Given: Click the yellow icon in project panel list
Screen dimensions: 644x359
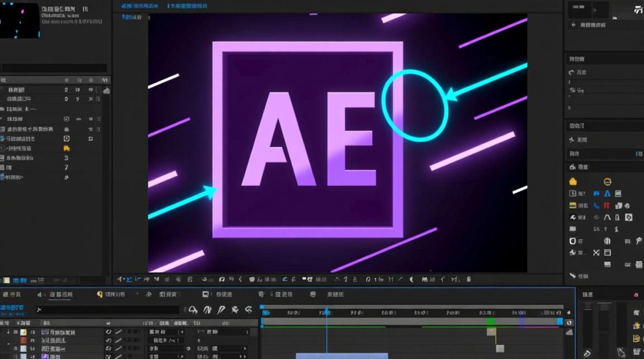Looking at the screenshot, I should 67,148.
